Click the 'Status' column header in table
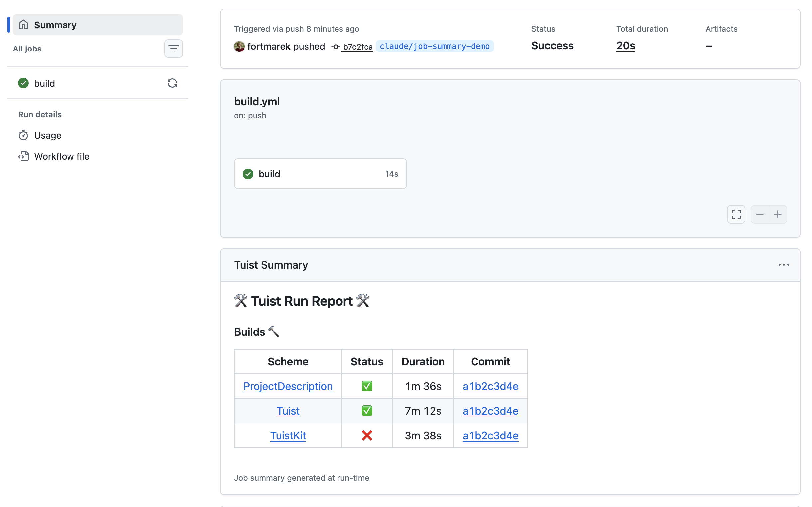The height and width of the screenshot is (507, 812). pos(367,361)
